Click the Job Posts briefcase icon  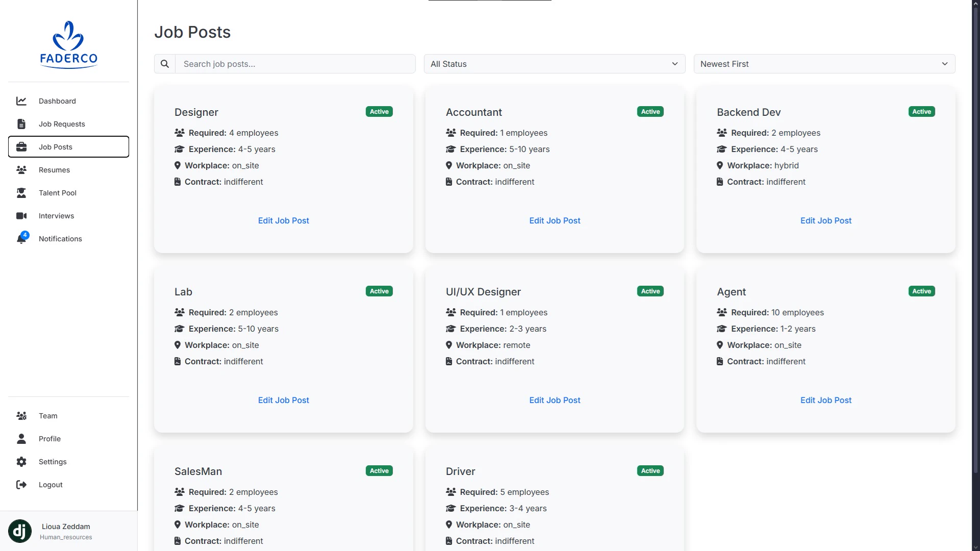point(21,147)
